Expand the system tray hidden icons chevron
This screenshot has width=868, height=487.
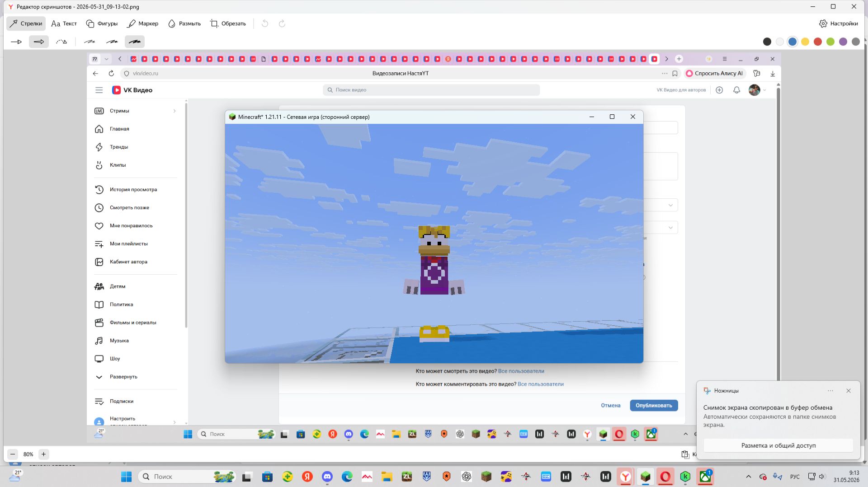point(749,477)
